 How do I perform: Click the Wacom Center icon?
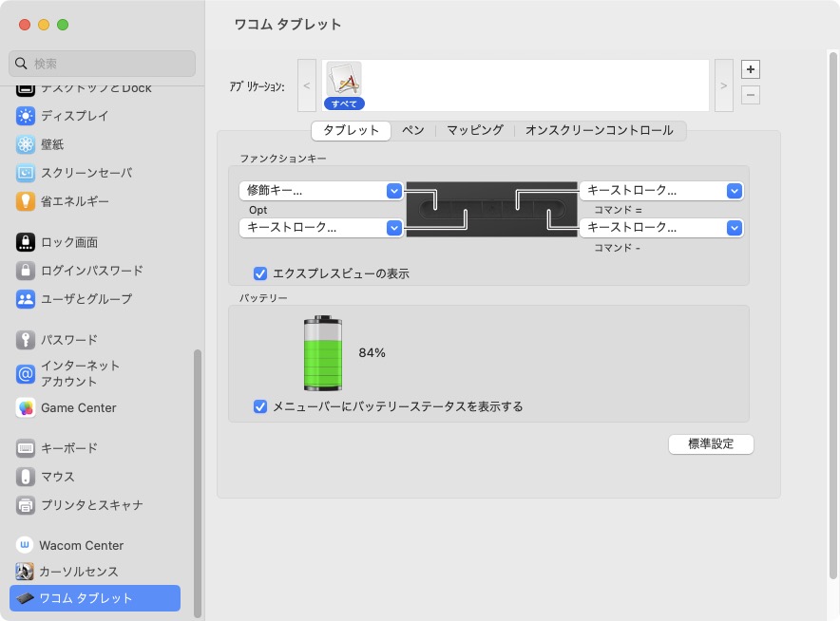[24, 545]
